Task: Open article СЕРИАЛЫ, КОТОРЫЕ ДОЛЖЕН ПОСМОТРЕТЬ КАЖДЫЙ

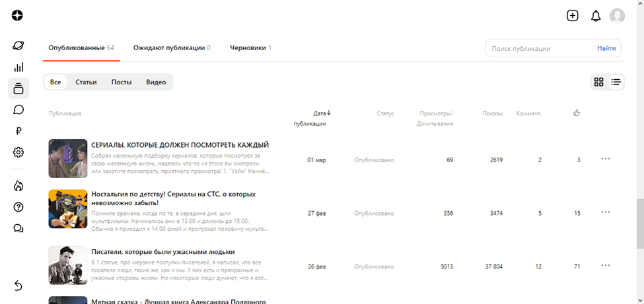Action: (x=180, y=145)
